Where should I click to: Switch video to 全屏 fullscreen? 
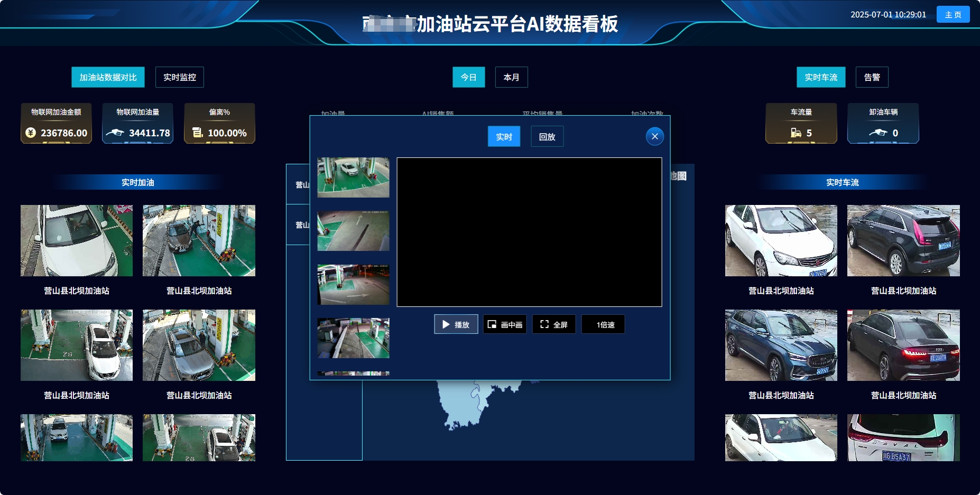(x=554, y=324)
